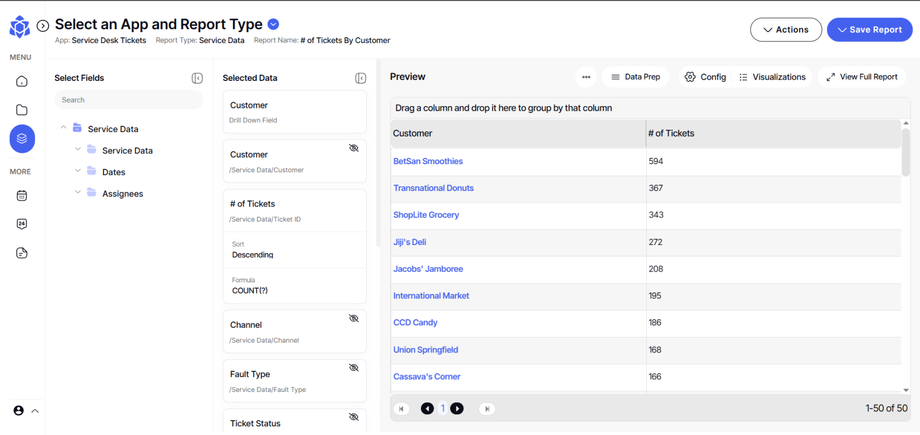Go to next page arrow
Screen dimensions: 920x435
(x=457, y=409)
